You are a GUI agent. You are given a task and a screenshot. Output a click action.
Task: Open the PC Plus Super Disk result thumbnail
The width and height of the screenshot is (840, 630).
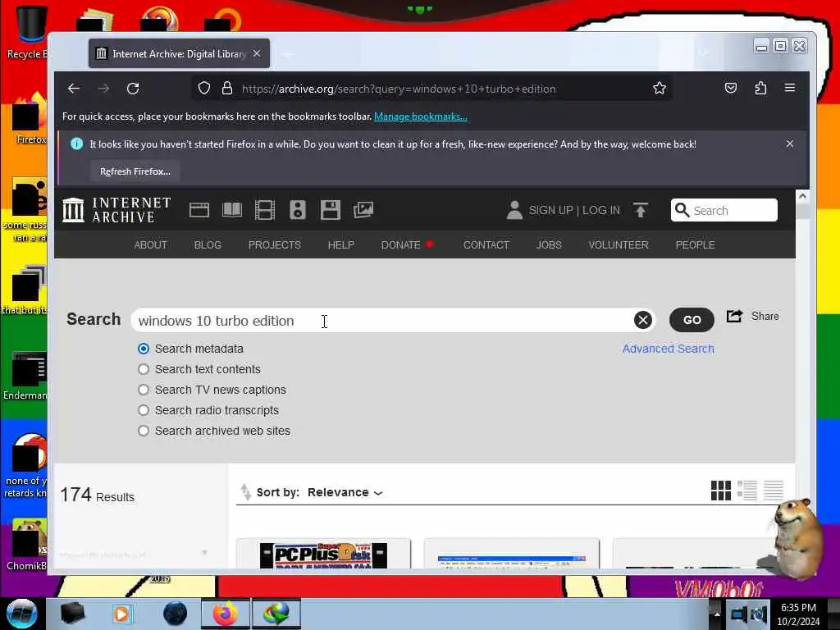[x=323, y=555]
